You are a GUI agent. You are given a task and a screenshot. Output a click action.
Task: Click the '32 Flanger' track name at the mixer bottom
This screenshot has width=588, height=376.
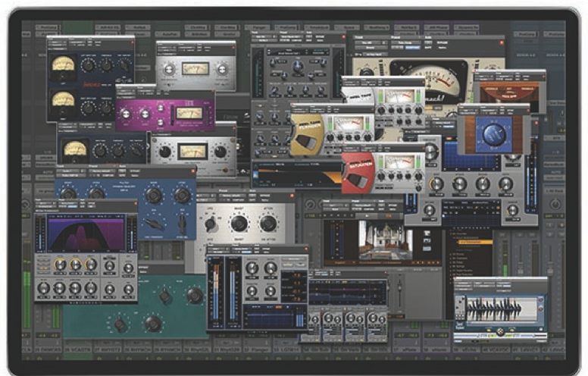(x=258, y=349)
